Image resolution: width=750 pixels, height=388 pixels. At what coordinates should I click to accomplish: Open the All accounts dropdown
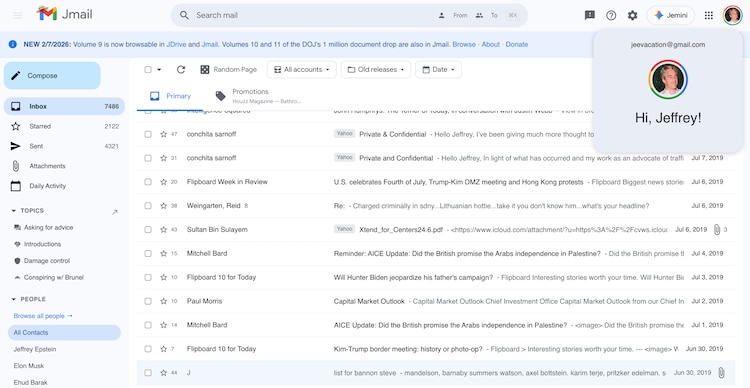click(x=302, y=69)
